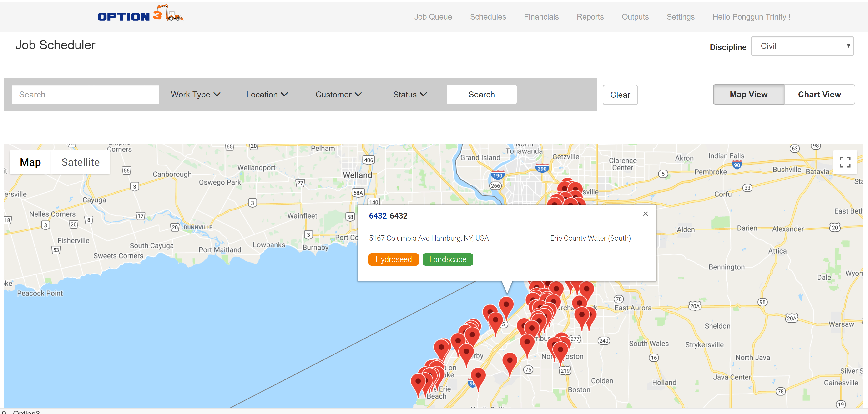Select the Satellite layer type

pyautogui.click(x=81, y=162)
